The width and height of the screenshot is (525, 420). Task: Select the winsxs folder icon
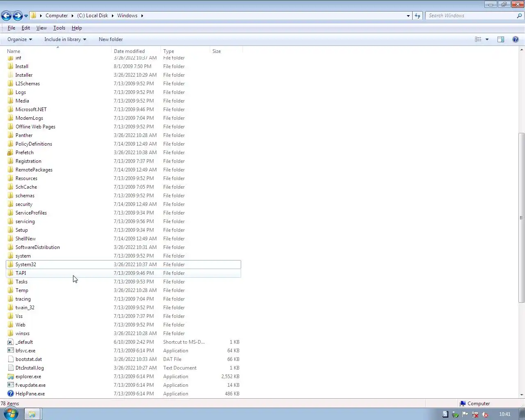(11, 333)
